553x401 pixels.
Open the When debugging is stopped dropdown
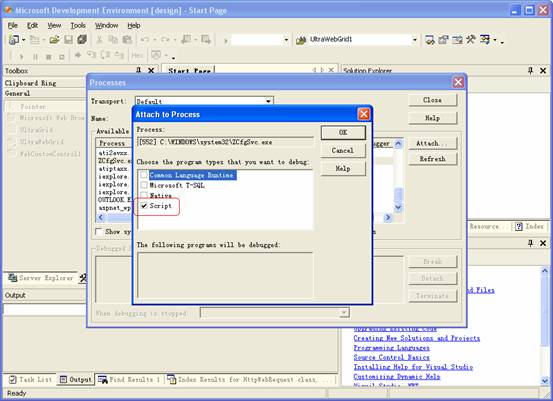[x=344, y=312]
